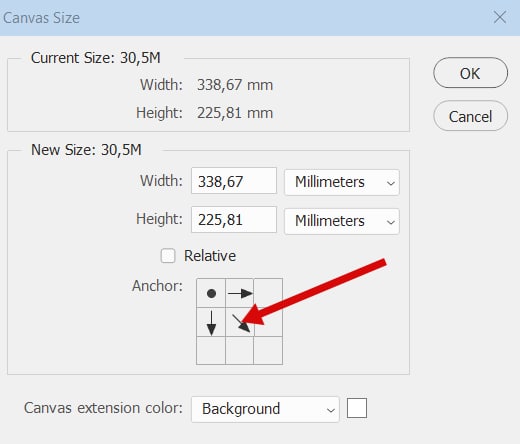Click the down-pointing anchor arrow
The height and width of the screenshot is (444, 520).
[x=211, y=322]
